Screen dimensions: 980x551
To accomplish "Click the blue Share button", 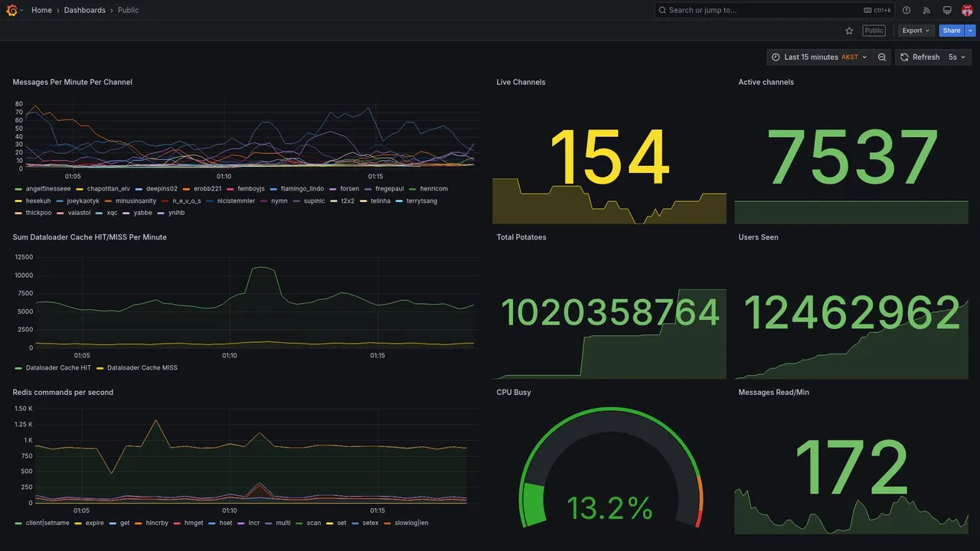I will pos(952,31).
